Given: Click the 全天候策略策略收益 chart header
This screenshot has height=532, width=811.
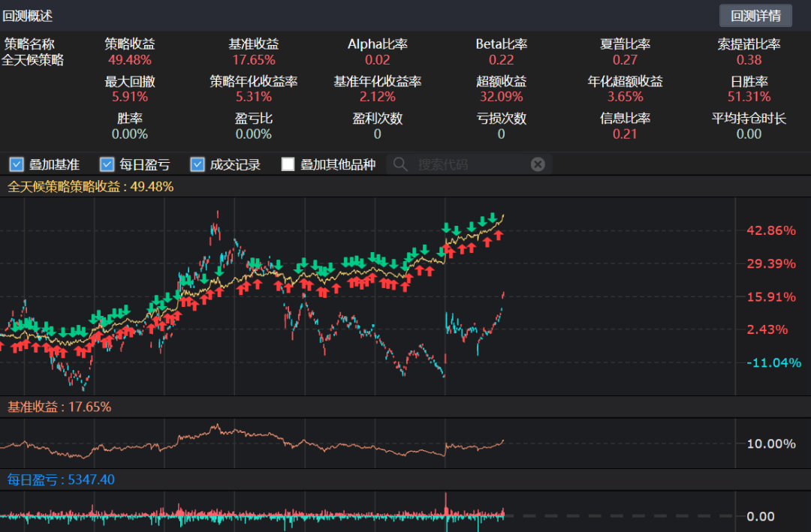Looking at the screenshot, I should 90,186.
